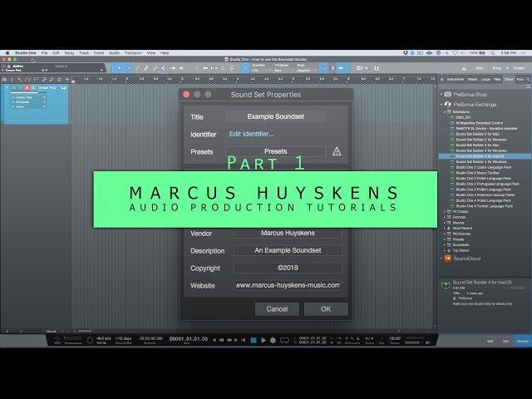Image resolution: width=532 pixels, height=399 pixels.
Task: Select the Arrow tool in toolbar
Action: click(119, 68)
